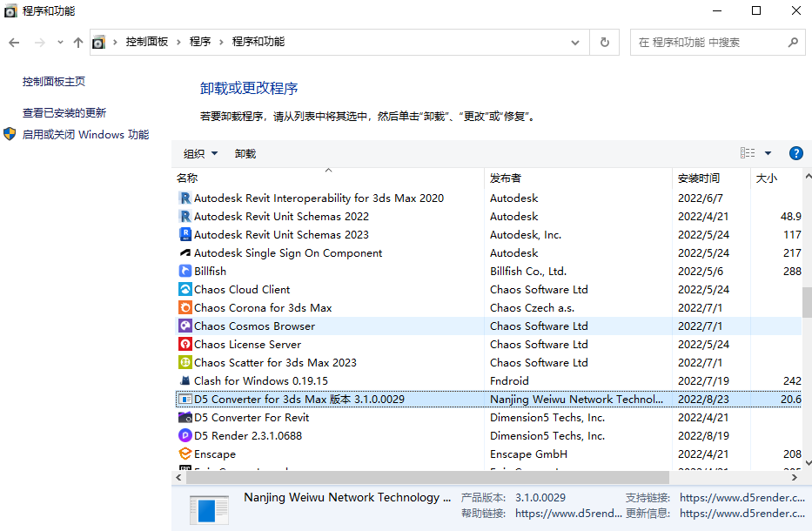812x531 pixels.
Task: Click the horizontal scrollbar thumb
Action: coord(427,477)
